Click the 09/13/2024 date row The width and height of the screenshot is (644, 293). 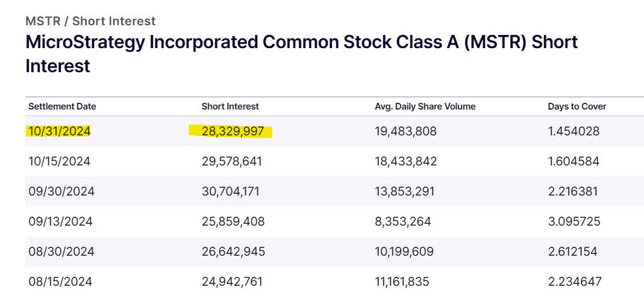click(60, 221)
